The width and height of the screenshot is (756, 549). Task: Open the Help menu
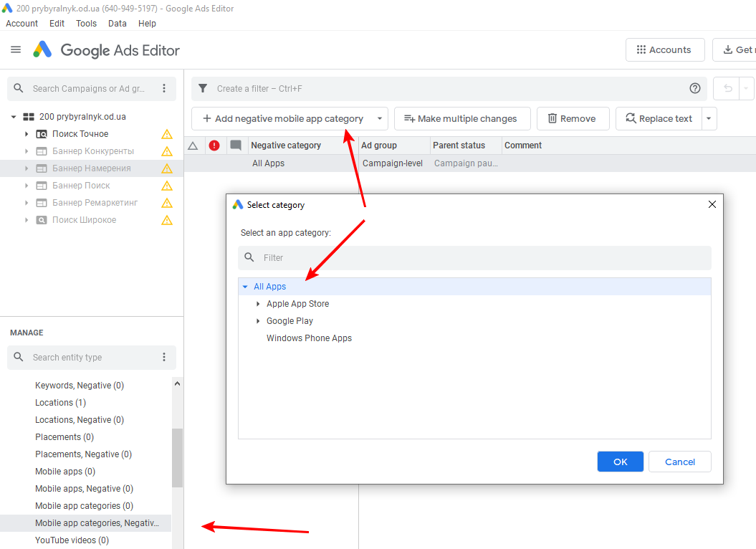[x=147, y=23]
